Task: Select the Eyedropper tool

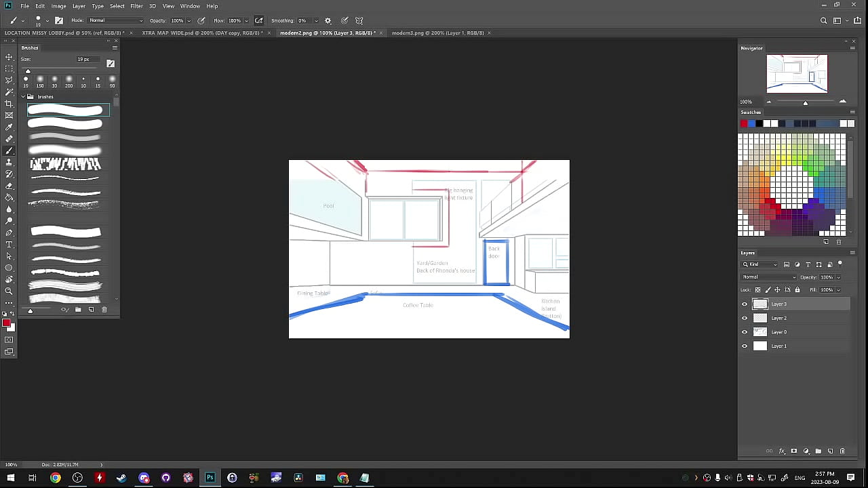Action: pos(9,127)
